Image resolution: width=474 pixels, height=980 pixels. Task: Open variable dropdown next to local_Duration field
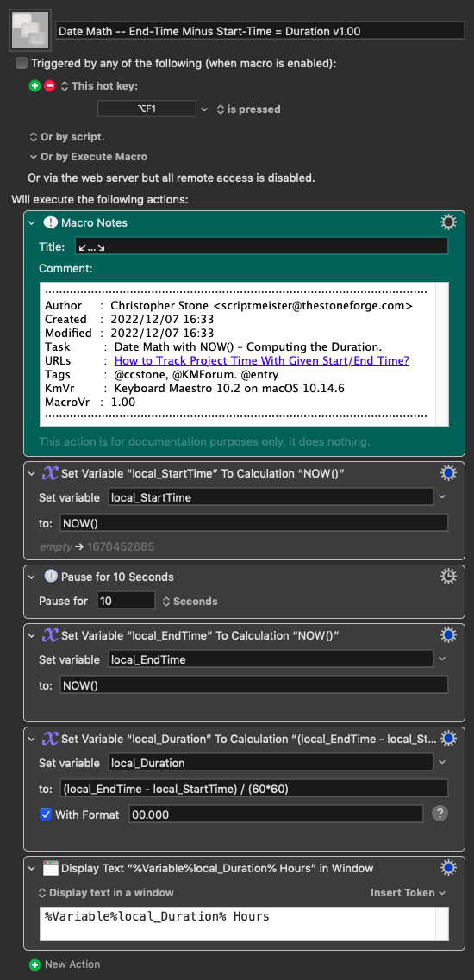[x=443, y=762]
